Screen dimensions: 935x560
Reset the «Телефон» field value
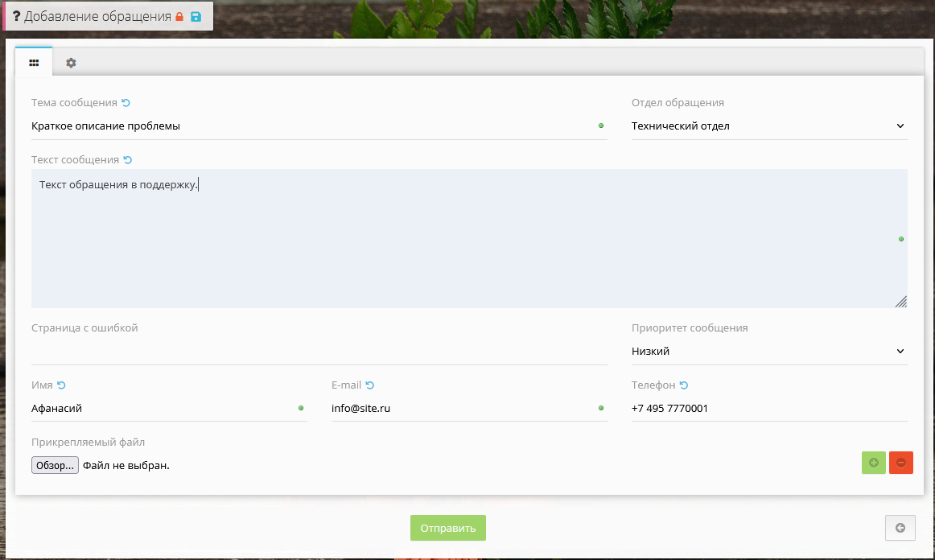(684, 385)
